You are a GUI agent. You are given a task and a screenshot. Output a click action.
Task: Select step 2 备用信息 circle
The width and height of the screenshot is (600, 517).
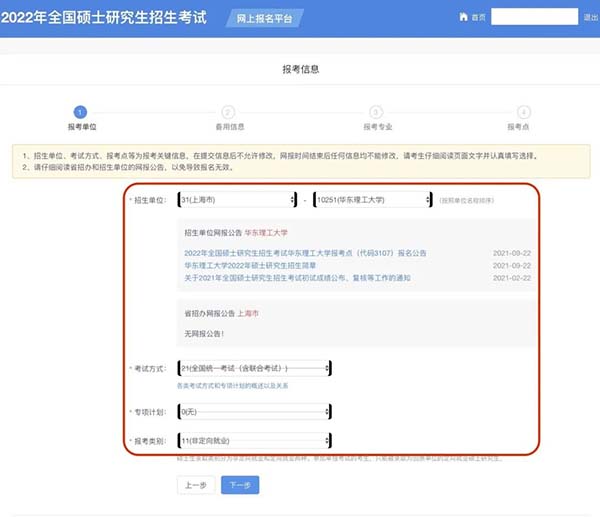(228, 112)
